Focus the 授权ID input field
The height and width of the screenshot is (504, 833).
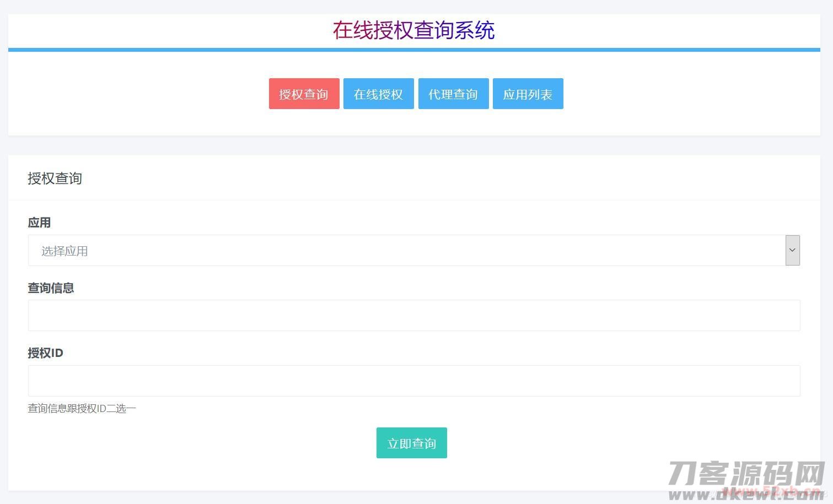413,380
